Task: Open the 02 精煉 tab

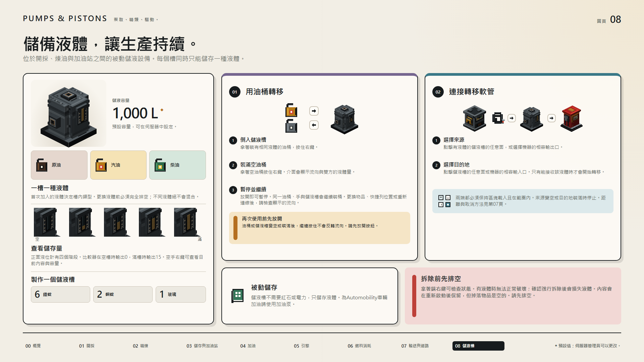Action: tap(141, 346)
